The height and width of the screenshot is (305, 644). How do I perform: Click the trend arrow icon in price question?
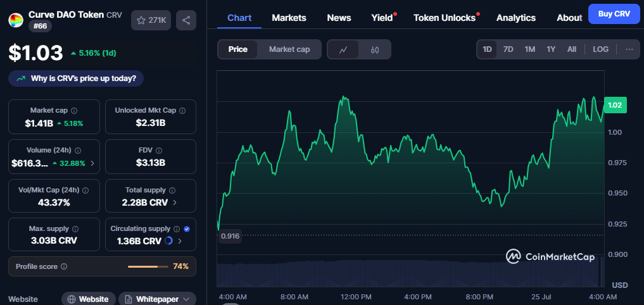(20, 78)
